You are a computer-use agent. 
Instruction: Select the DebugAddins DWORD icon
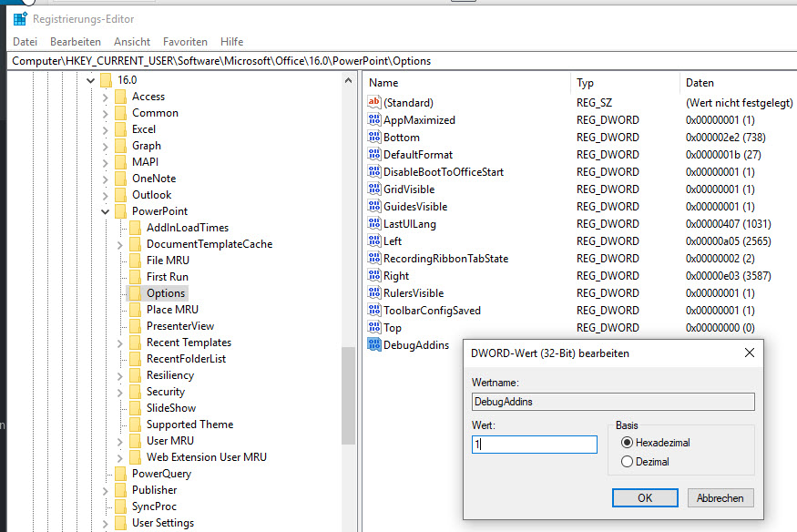pos(374,344)
